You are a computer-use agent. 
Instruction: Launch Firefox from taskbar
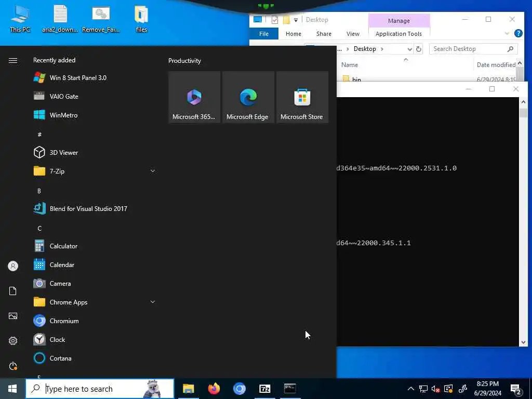[214, 389]
